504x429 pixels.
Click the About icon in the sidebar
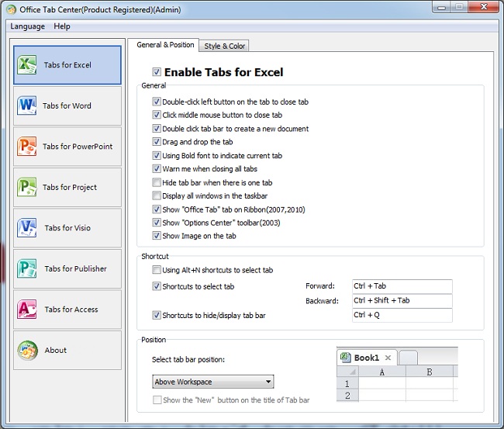tap(27, 350)
